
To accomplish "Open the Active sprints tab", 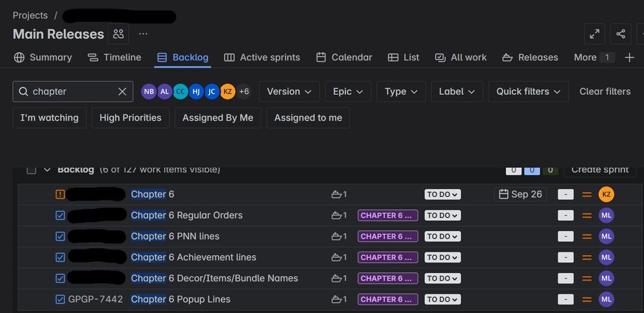I will (262, 57).
